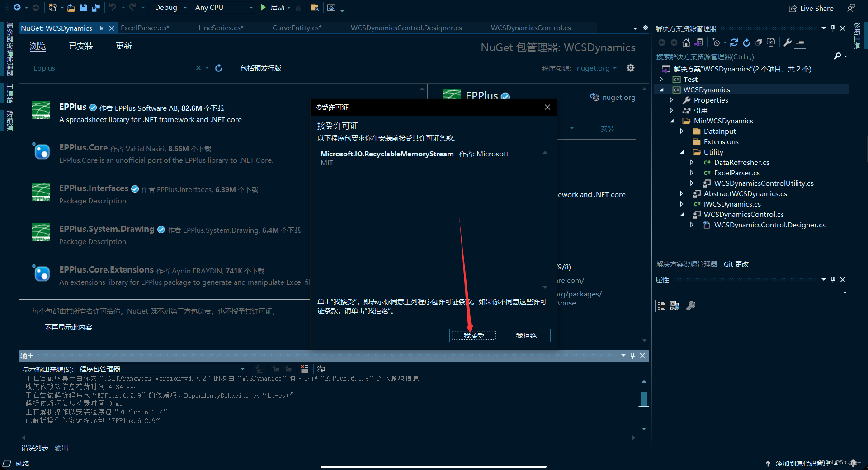Toggle pin on NuGet WCSDynamics tab
868x470 pixels.
[101, 28]
